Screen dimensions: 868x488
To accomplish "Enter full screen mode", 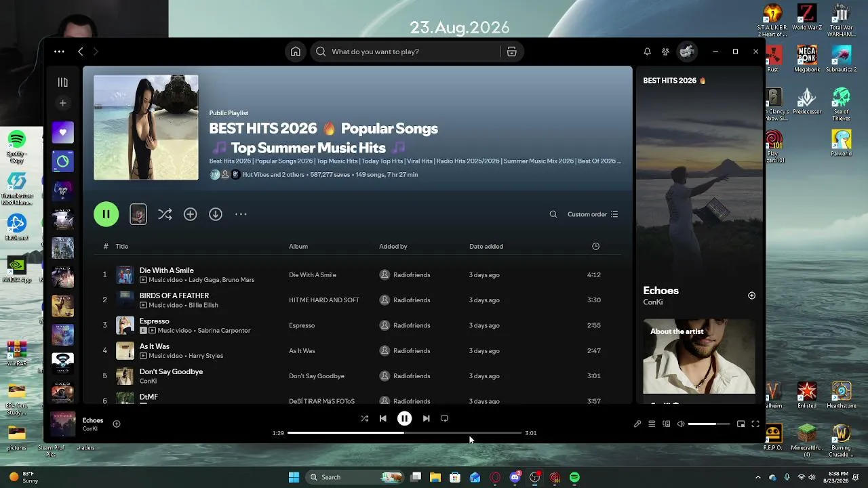I will pyautogui.click(x=755, y=424).
